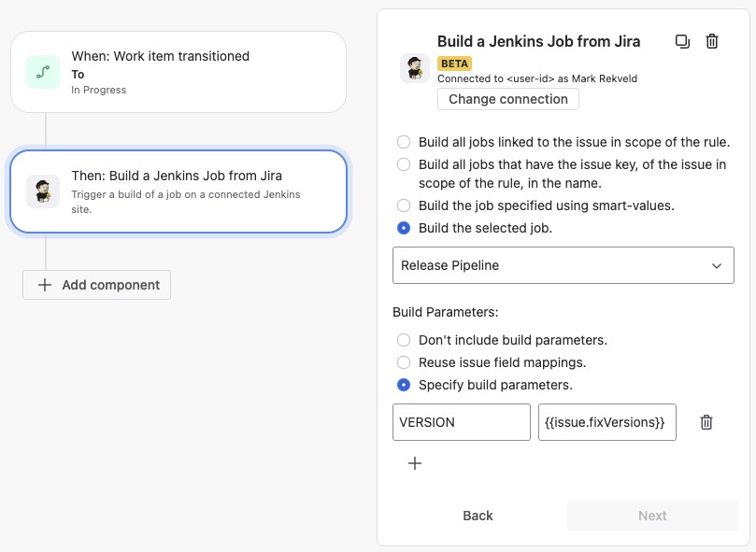Screen dimensions: 756x552
Task: Open the Work item transitioned trigger card
Action: click(x=178, y=72)
